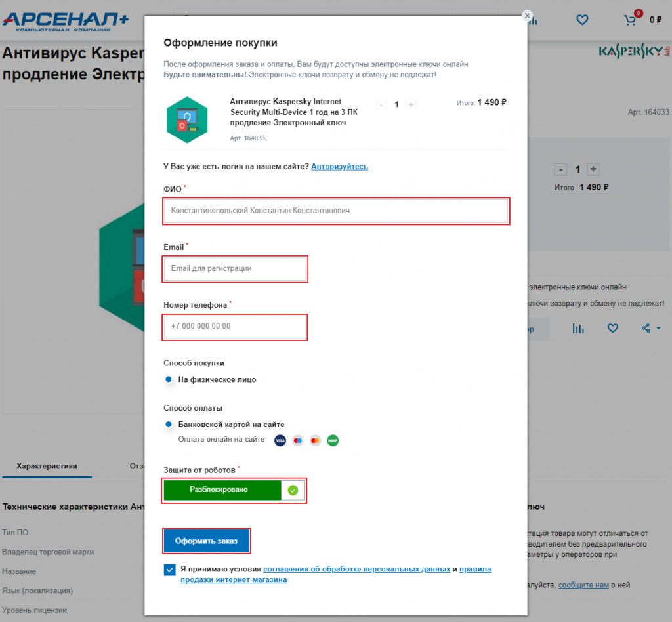Select the 'На физическое лицо' radio option
Image resolution: width=672 pixels, height=622 pixels.
pyautogui.click(x=169, y=379)
